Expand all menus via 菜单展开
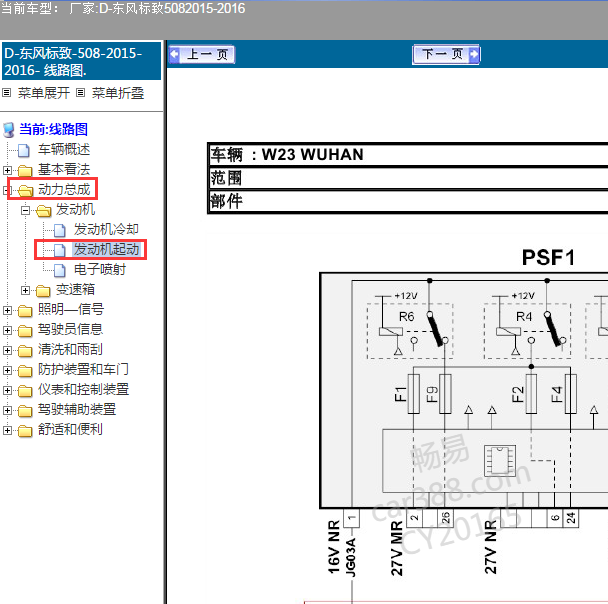The image size is (608, 604). 44,93
